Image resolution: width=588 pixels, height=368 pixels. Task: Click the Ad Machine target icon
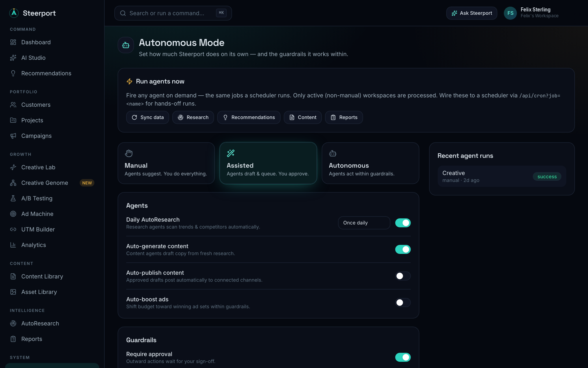(13, 214)
